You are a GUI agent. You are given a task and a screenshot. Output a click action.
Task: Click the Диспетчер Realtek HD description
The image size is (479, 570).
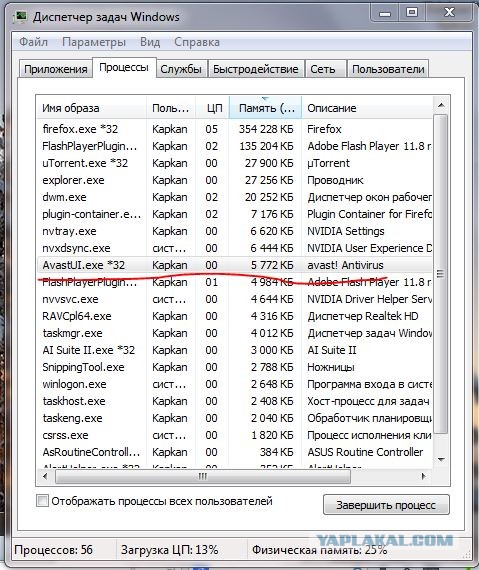pos(363,316)
